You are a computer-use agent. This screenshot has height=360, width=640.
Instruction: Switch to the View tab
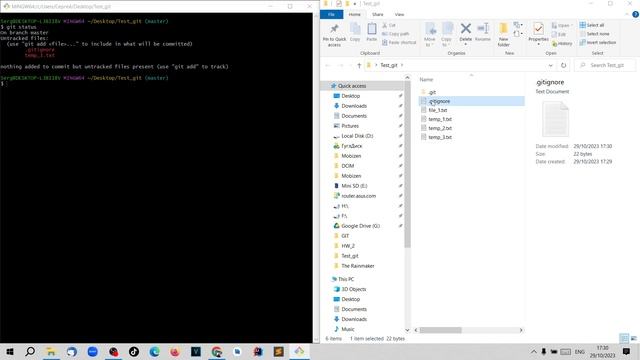tap(399, 14)
